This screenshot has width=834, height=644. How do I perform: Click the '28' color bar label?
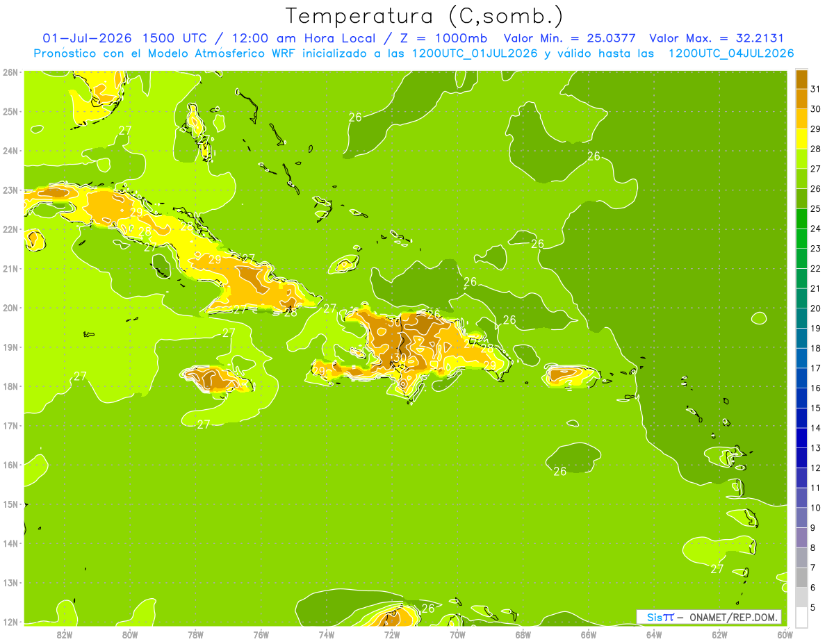[x=815, y=148]
